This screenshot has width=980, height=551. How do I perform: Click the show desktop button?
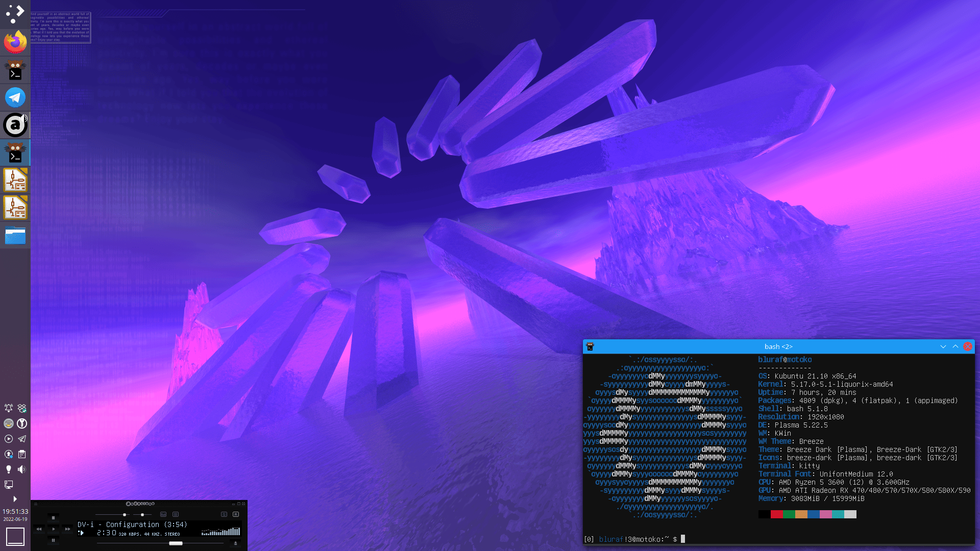tap(15, 536)
